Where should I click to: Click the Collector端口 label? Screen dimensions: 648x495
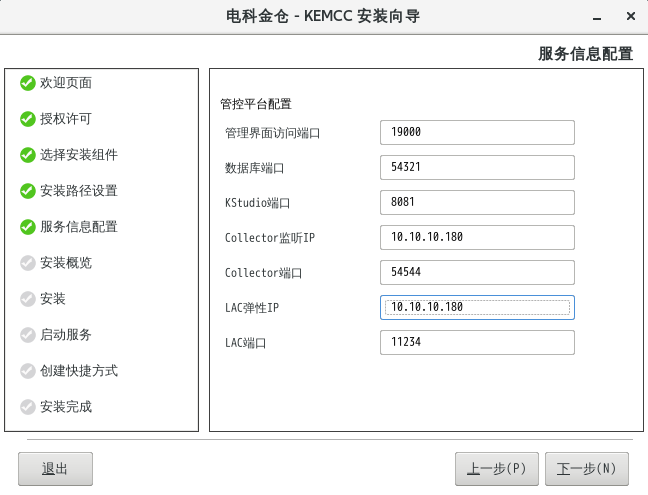(263, 273)
